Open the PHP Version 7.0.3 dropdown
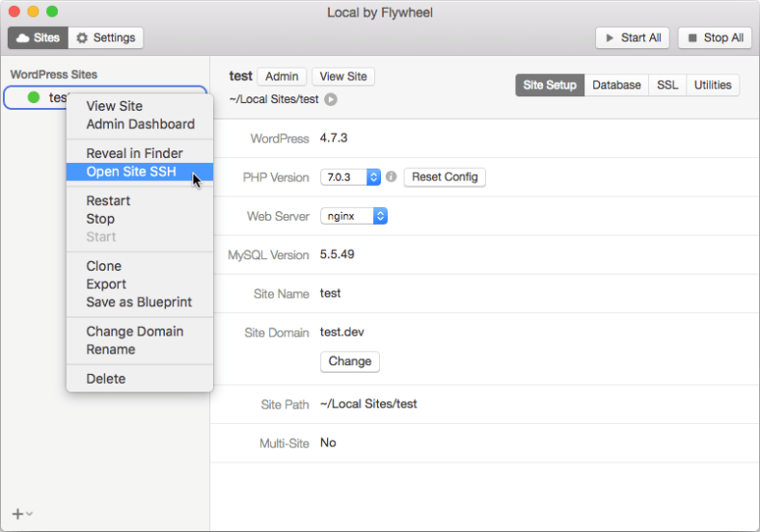Viewport: 760px width, 532px height. [350, 176]
